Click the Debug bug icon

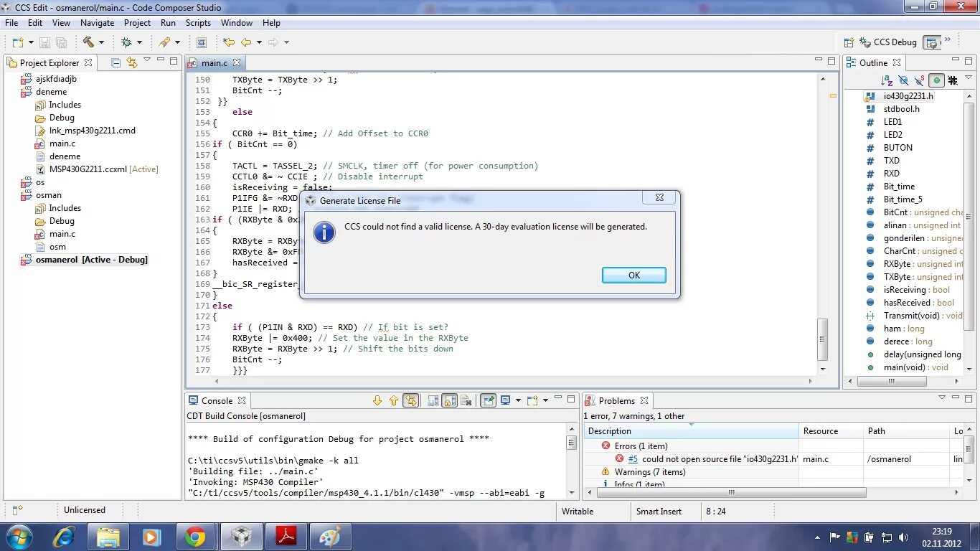(126, 42)
